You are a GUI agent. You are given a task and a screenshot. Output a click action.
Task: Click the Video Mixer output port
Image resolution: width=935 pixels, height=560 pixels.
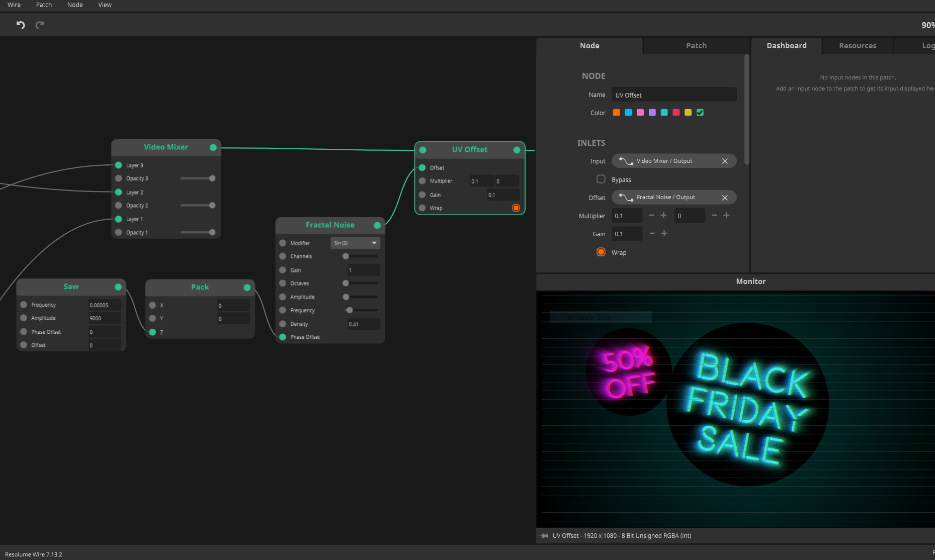pyautogui.click(x=213, y=147)
